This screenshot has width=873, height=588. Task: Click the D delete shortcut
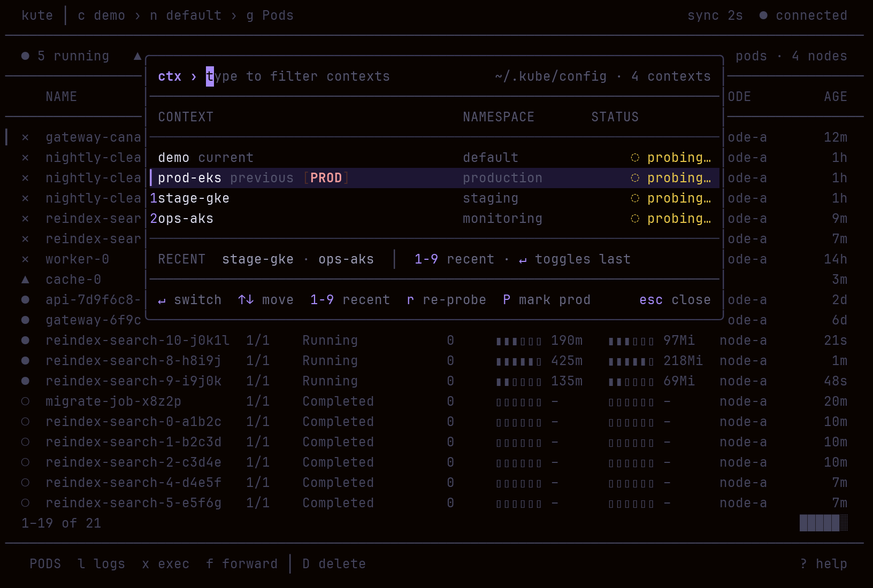[x=334, y=564]
